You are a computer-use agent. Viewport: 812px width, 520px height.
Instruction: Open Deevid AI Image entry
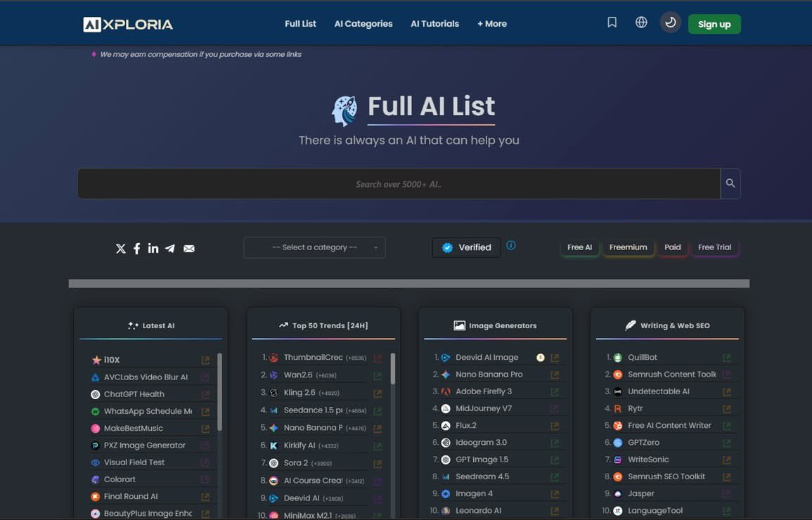point(486,357)
